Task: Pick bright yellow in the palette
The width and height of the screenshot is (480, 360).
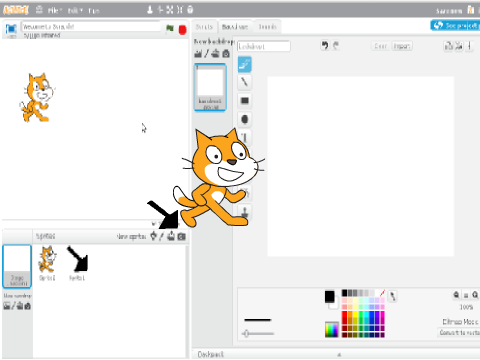Action: [355, 315]
